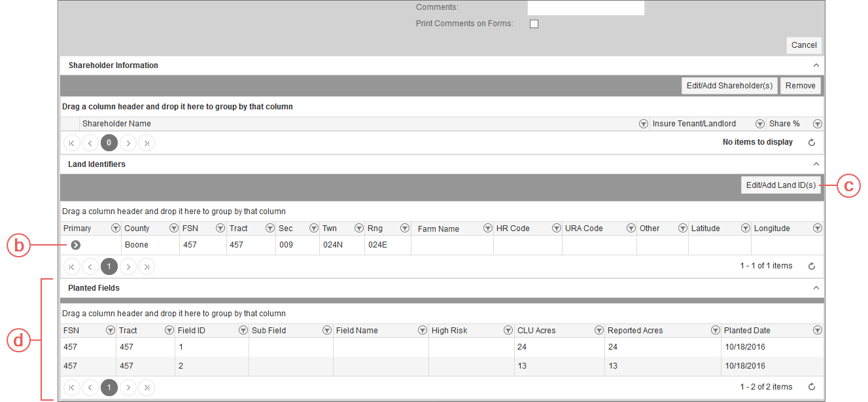Screen dimensions: 868x402
Task: Sort by Shareholder Name column header
Action: click(116, 124)
